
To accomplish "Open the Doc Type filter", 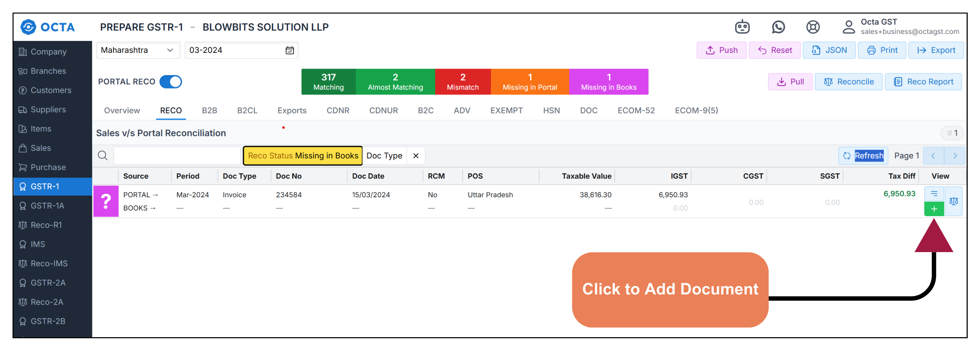I will point(384,156).
